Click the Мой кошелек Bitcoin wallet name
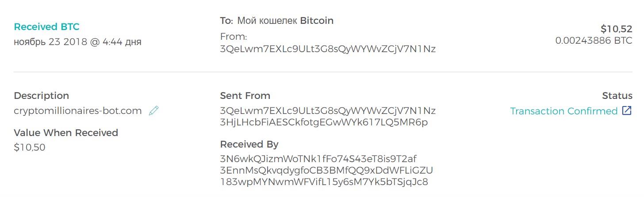The width and height of the screenshot is (644, 197). pyautogui.click(x=286, y=21)
